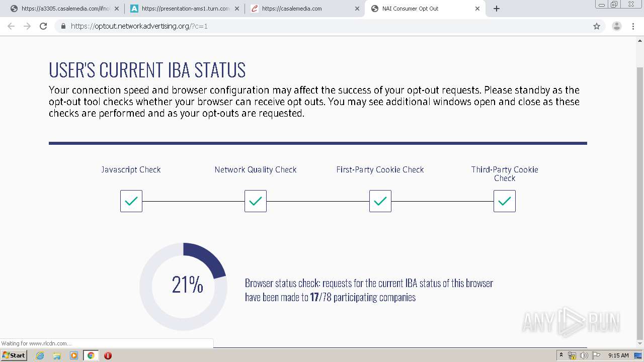Click the padlock site info icon
Screen dimensions: 644x362
coord(63,26)
